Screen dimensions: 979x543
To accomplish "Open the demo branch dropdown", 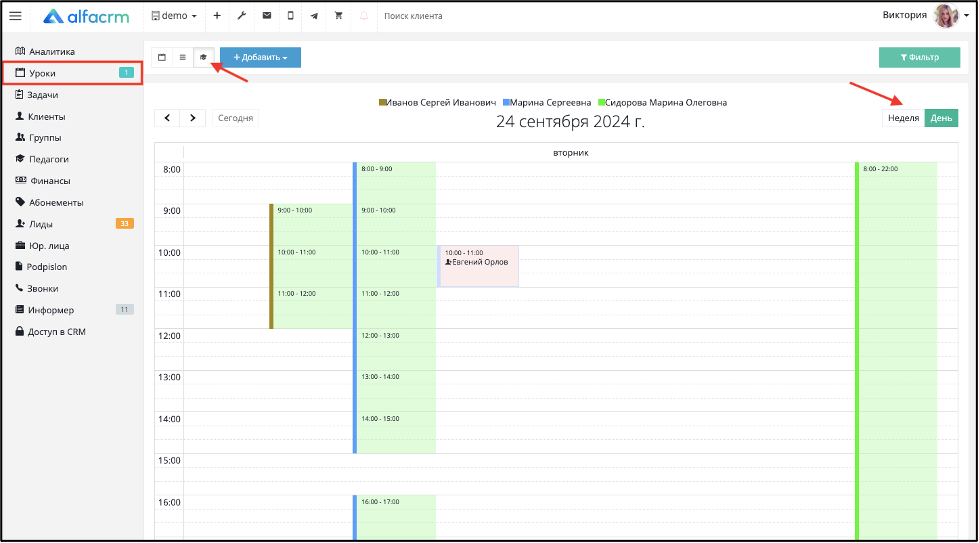I will point(174,16).
